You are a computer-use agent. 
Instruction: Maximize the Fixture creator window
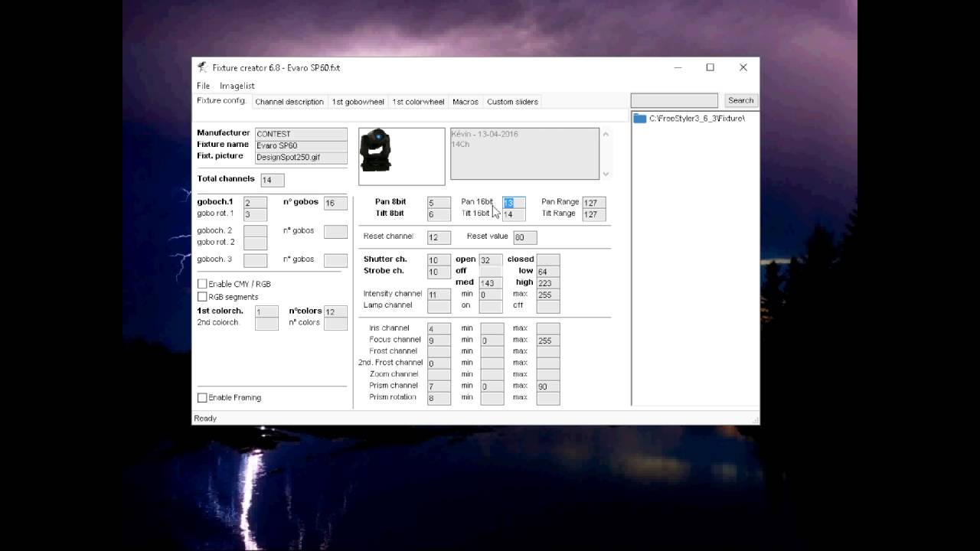pos(710,67)
